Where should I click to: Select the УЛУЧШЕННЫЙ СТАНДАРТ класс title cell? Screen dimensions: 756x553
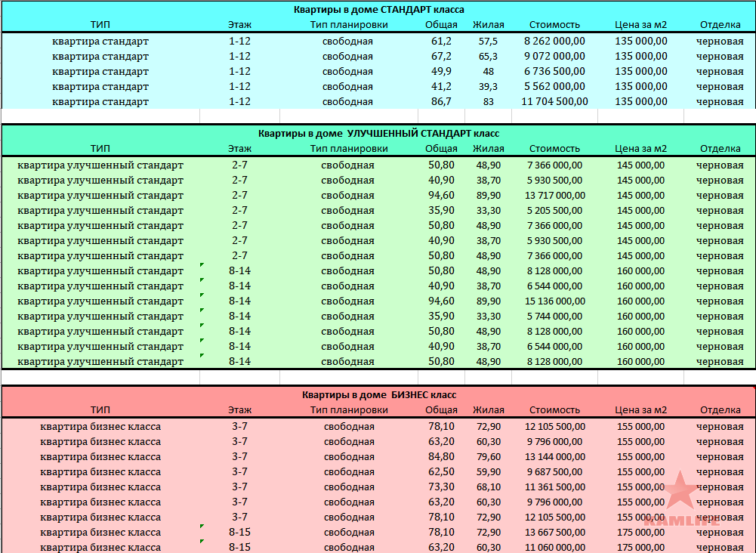coord(378,134)
